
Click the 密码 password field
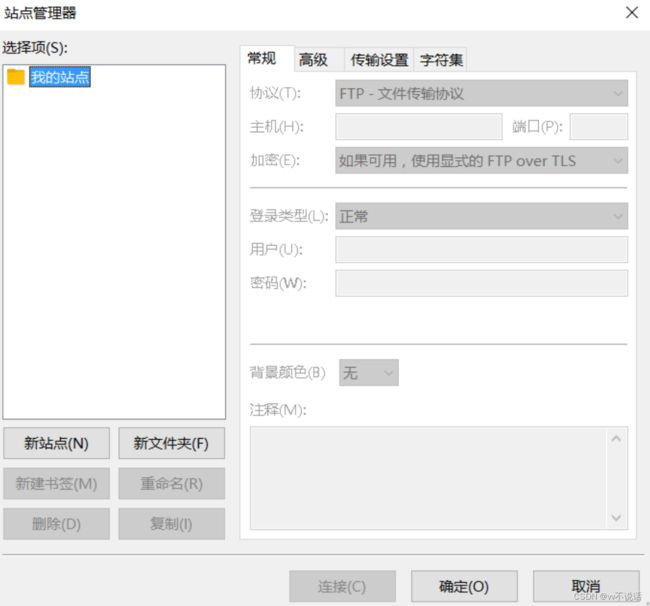481,284
